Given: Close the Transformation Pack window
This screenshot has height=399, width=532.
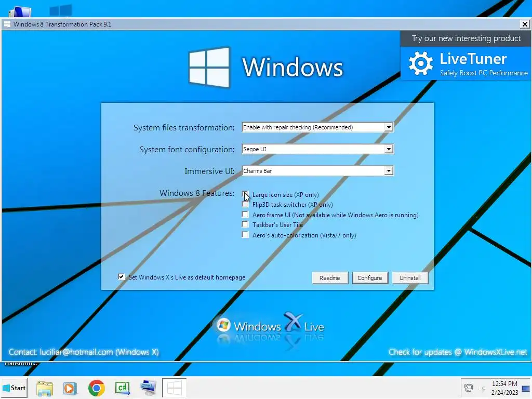Looking at the screenshot, I should 525,24.
